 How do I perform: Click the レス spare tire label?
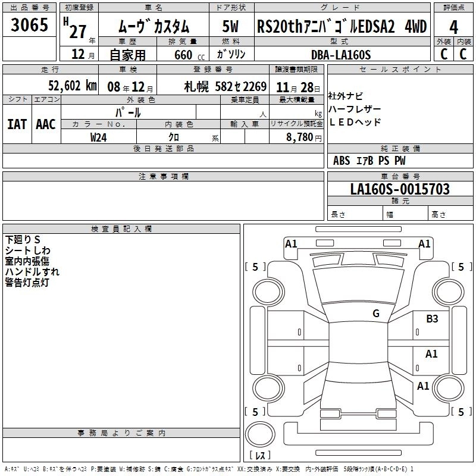point(260,455)
